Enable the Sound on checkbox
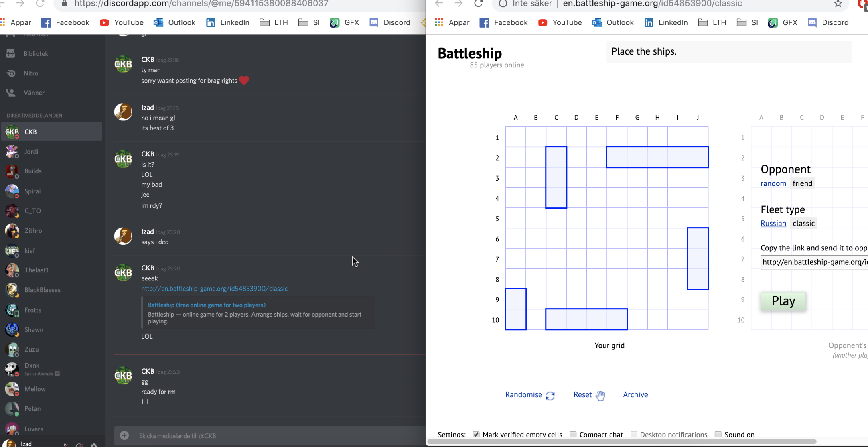868x447 pixels. click(718, 434)
